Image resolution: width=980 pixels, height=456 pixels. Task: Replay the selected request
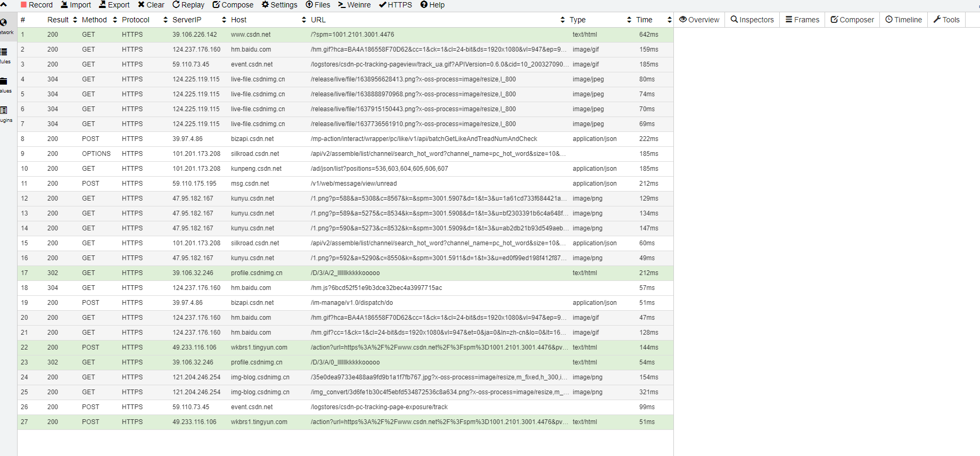[x=188, y=5]
